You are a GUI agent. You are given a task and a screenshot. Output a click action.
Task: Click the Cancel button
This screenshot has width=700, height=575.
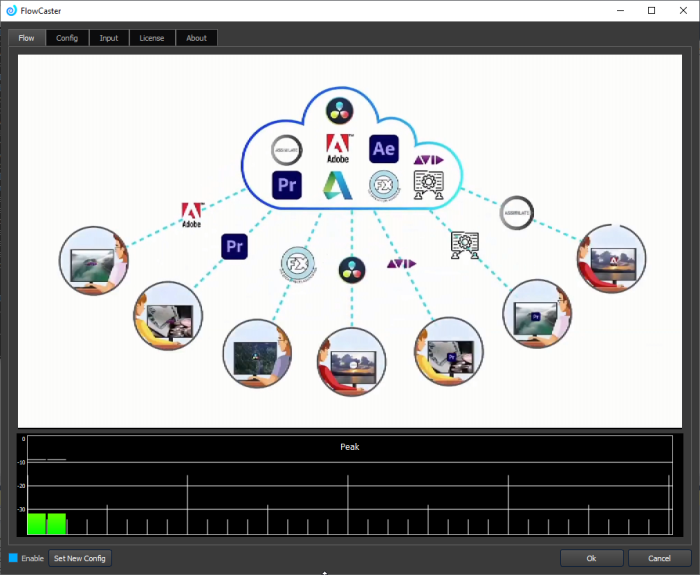point(659,558)
